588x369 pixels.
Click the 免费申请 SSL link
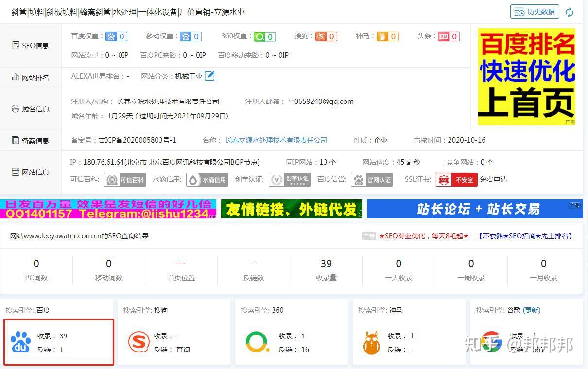[x=493, y=179]
